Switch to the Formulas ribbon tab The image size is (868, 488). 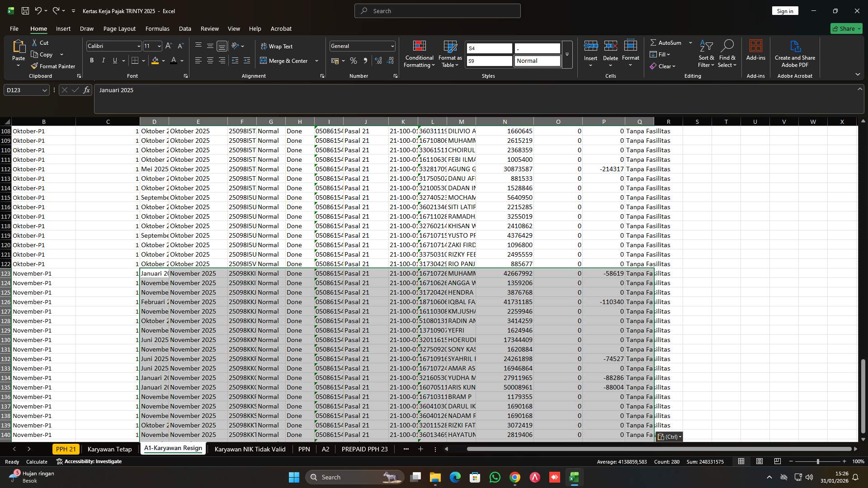pyautogui.click(x=157, y=28)
